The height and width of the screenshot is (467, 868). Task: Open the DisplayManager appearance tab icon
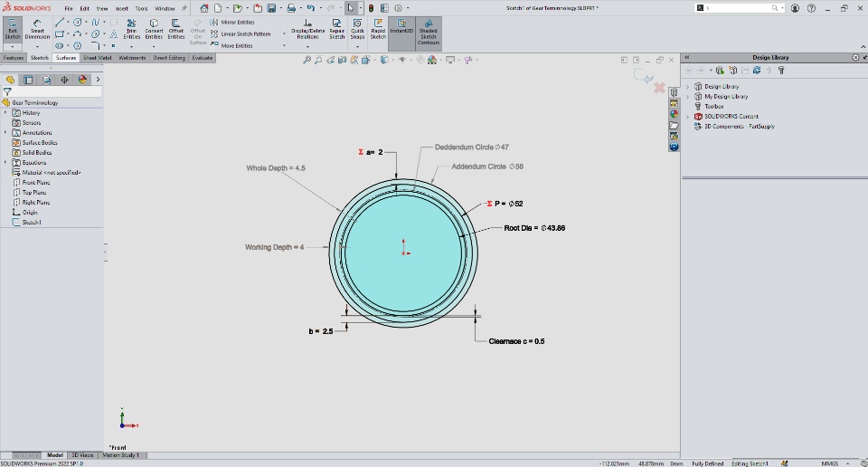[82, 80]
